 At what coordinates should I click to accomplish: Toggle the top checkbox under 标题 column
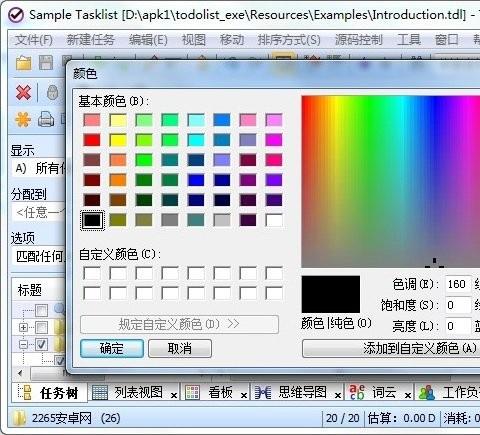point(41,310)
